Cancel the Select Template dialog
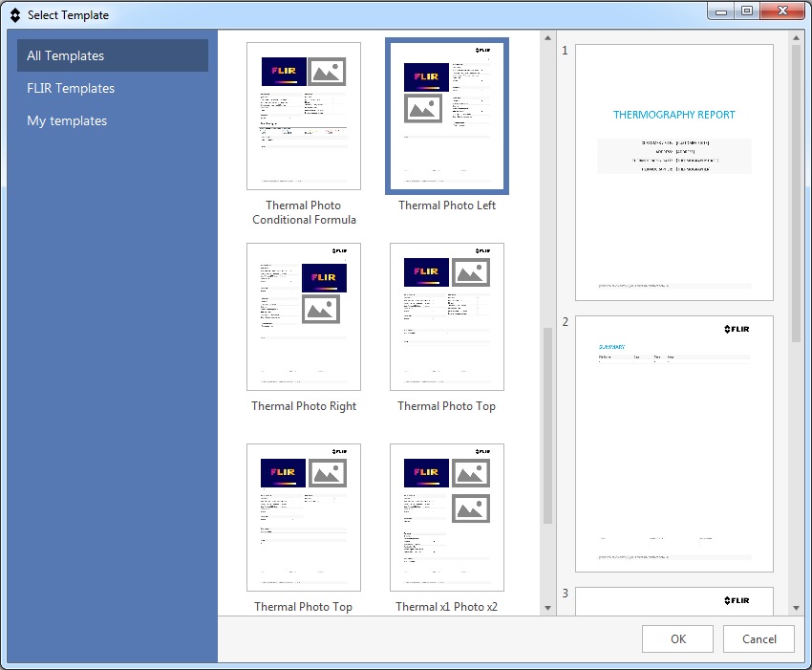Viewport: 812px width, 670px height. coord(759,639)
